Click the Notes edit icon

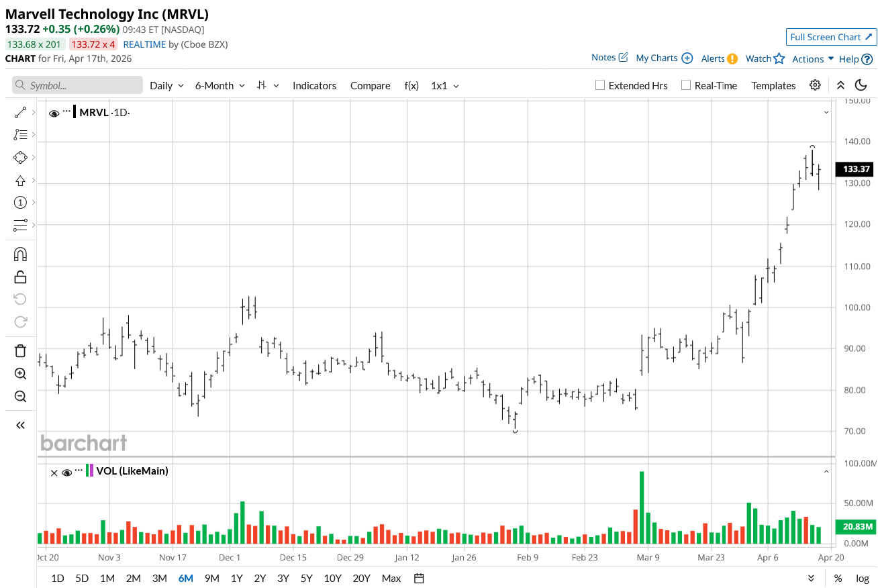click(x=623, y=57)
